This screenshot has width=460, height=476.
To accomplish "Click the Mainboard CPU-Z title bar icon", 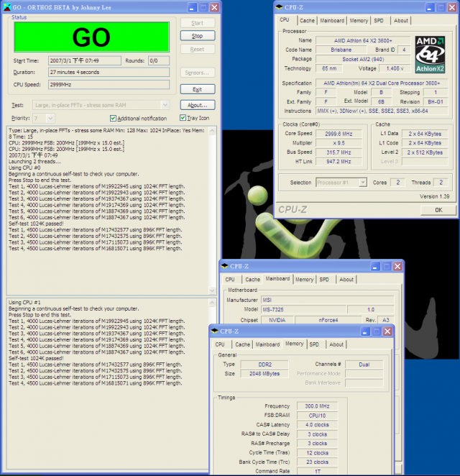I will (224, 266).
